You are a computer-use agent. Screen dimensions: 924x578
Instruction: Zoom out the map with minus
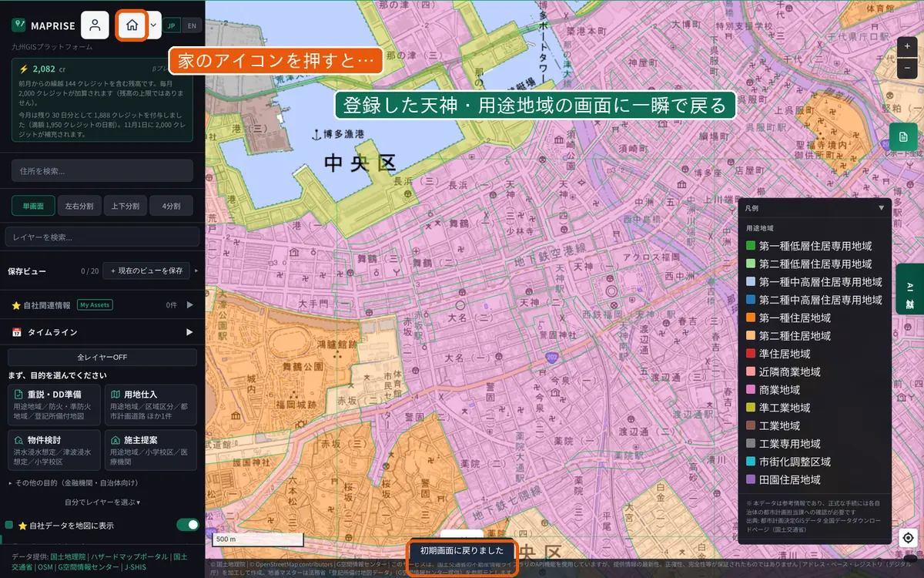coord(907,68)
